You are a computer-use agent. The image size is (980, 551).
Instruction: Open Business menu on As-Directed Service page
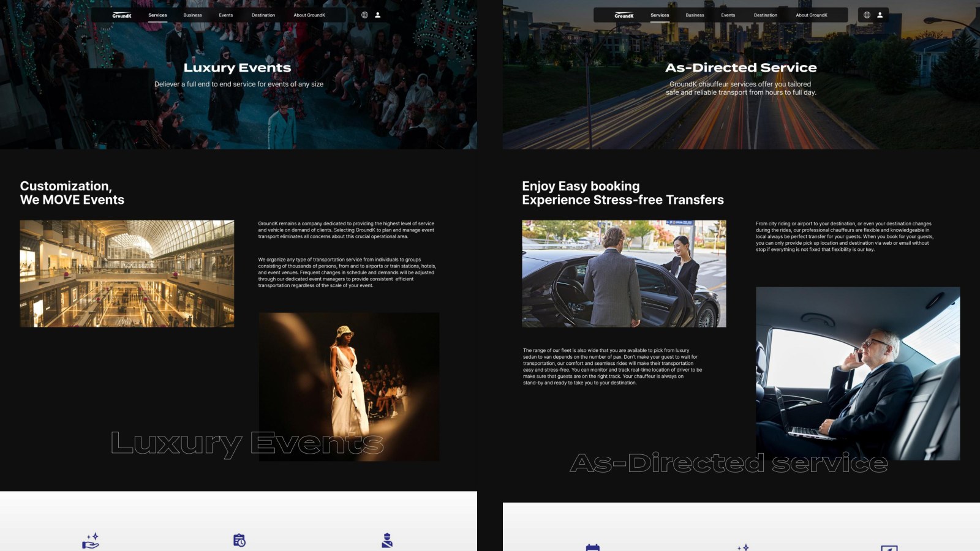695,15
